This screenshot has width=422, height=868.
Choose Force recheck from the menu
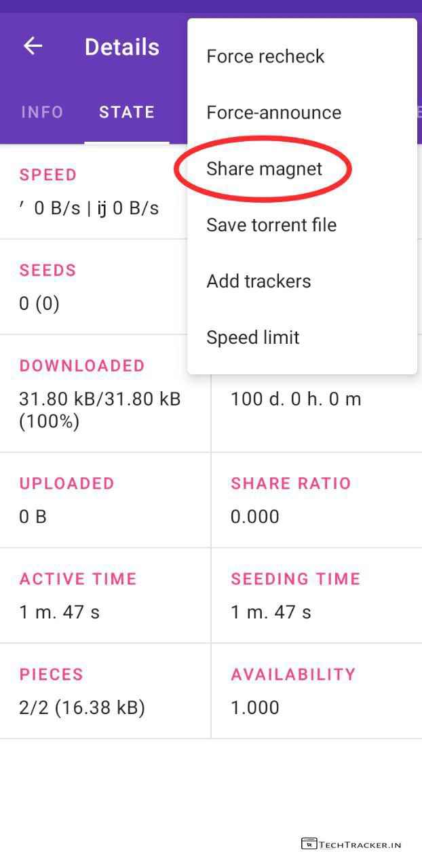tap(265, 56)
